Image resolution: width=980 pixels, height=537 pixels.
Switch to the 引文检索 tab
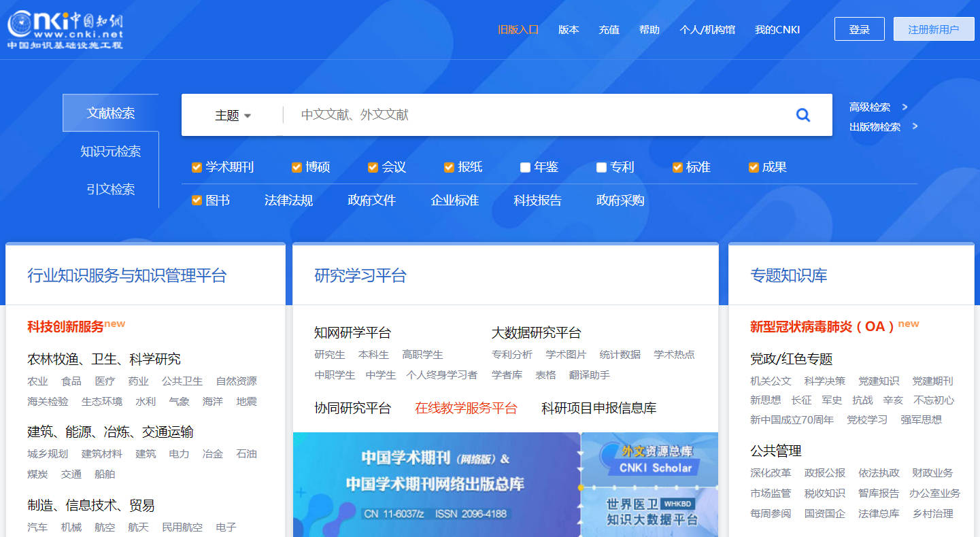click(x=111, y=189)
